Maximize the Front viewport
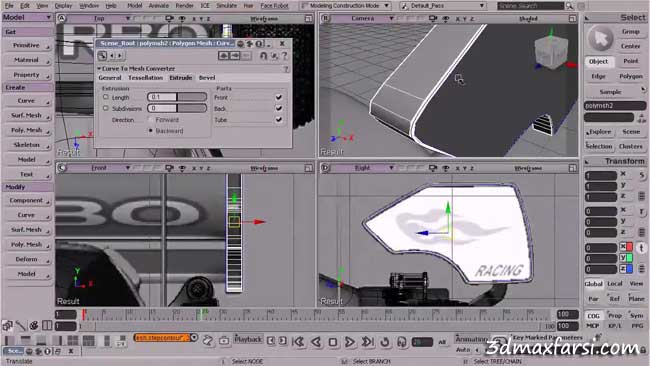This screenshot has width=650, height=366. click(x=308, y=168)
